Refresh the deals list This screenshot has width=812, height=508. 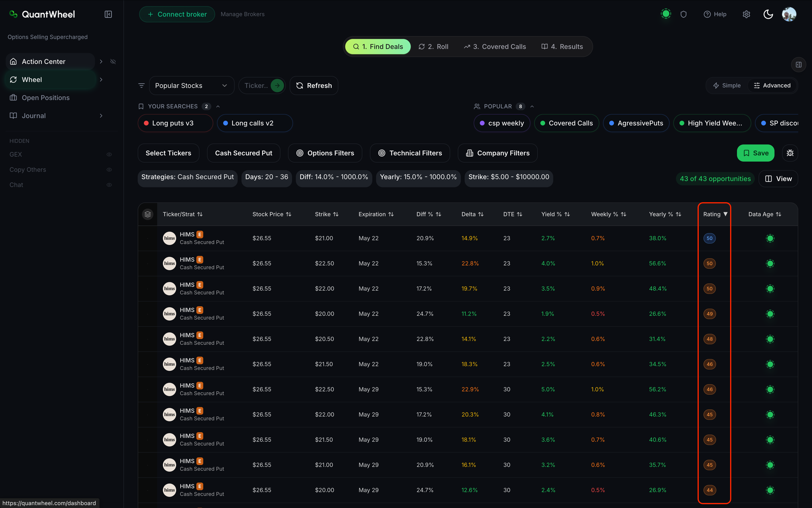coord(314,86)
